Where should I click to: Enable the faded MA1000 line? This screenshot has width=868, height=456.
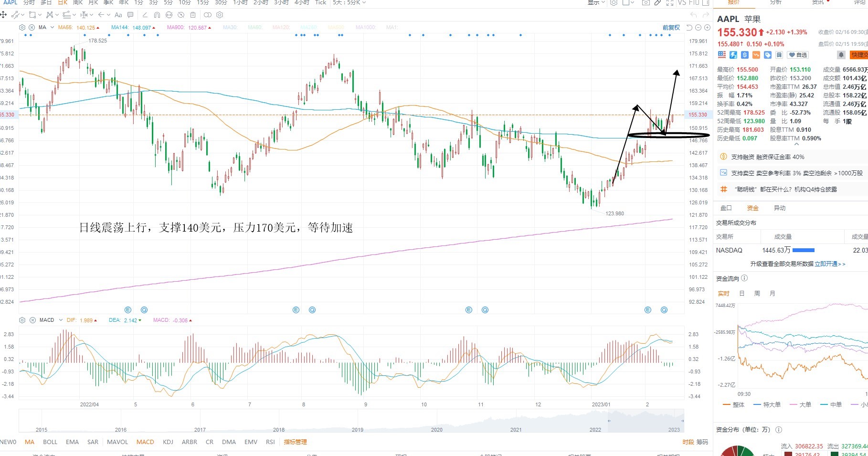point(366,27)
